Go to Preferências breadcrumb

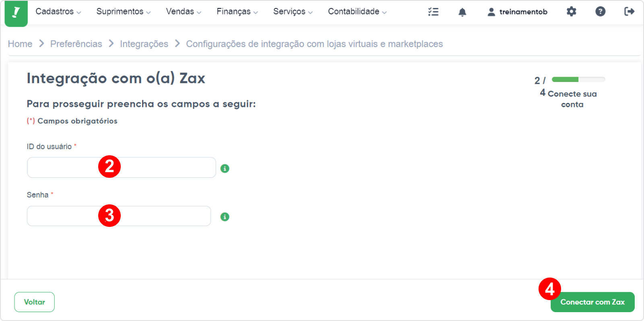pos(76,44)
